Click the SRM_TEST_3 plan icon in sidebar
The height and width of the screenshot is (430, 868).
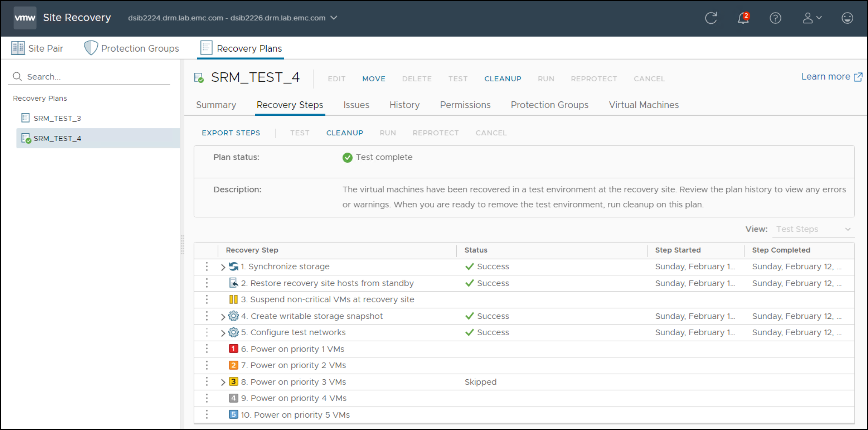25,118
